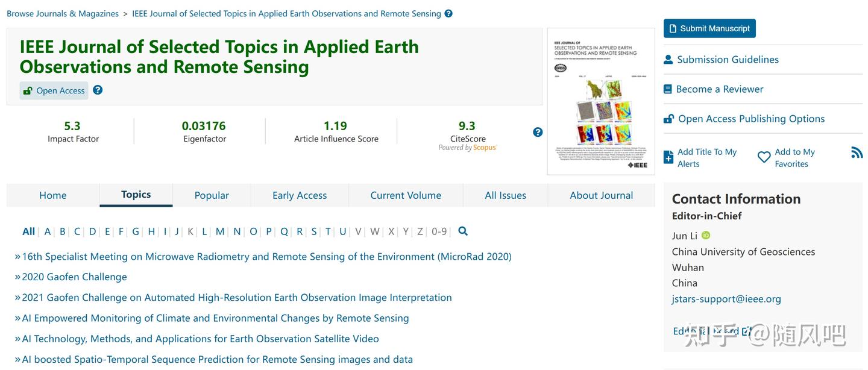Expand the 2020 Gaofen Challenge topic

pyautogui.click(x=74, y=277)
